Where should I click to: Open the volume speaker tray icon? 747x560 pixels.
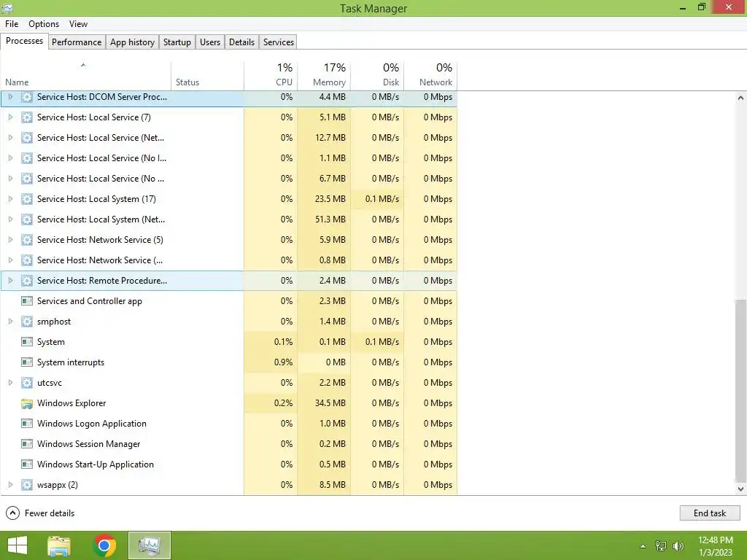(x=678, y=546)
